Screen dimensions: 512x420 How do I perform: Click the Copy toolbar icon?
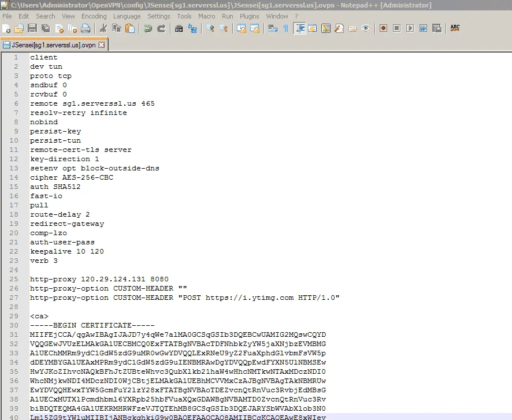coord(117,28)
